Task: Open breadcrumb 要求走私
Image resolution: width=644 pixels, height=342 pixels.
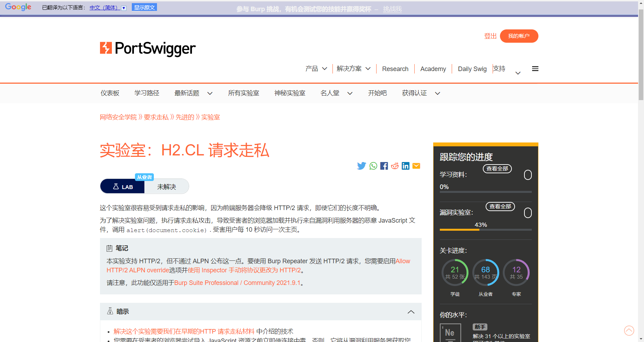Action: click(x=156, y=117)
